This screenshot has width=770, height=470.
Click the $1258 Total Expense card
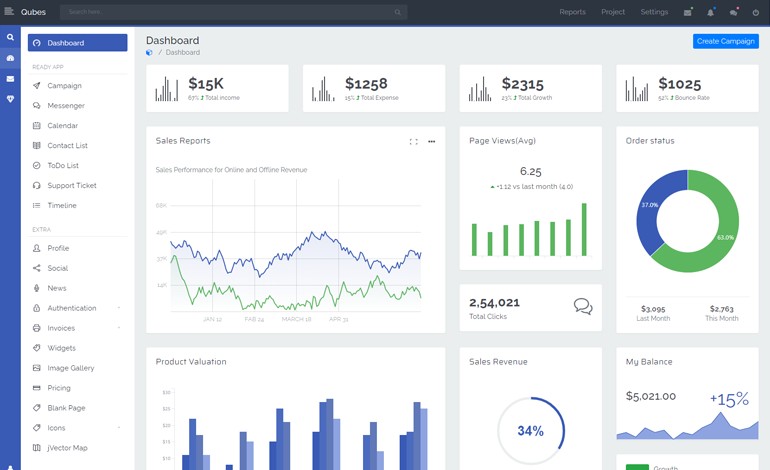[374, 88]
